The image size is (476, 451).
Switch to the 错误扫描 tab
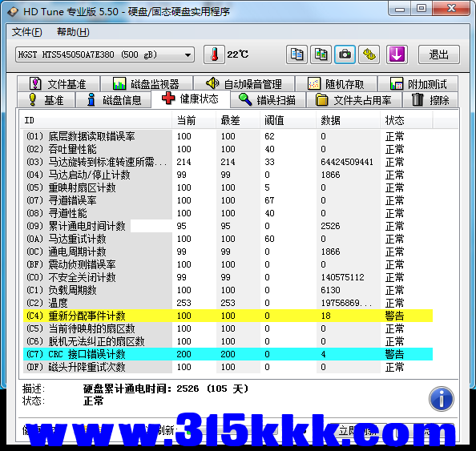point(268,100)
